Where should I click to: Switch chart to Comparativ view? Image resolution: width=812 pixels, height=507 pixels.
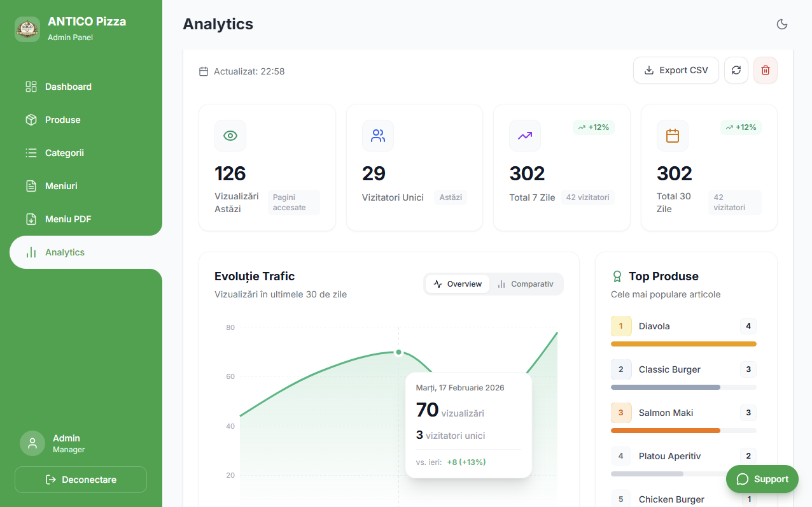pyautogui.click(x=526, y=284)
